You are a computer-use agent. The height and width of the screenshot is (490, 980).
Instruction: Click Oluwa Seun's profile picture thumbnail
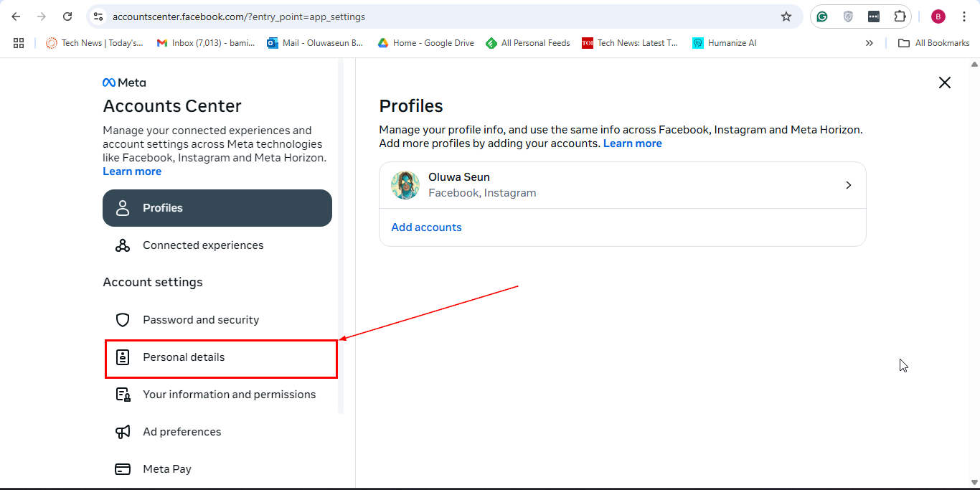click(x=405, y=185)
